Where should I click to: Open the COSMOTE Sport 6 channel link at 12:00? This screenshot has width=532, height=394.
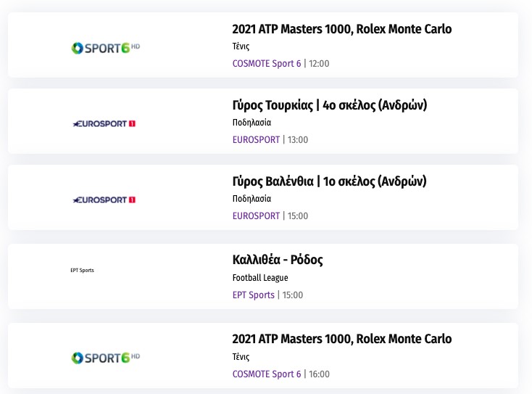(x=267, y=64)
